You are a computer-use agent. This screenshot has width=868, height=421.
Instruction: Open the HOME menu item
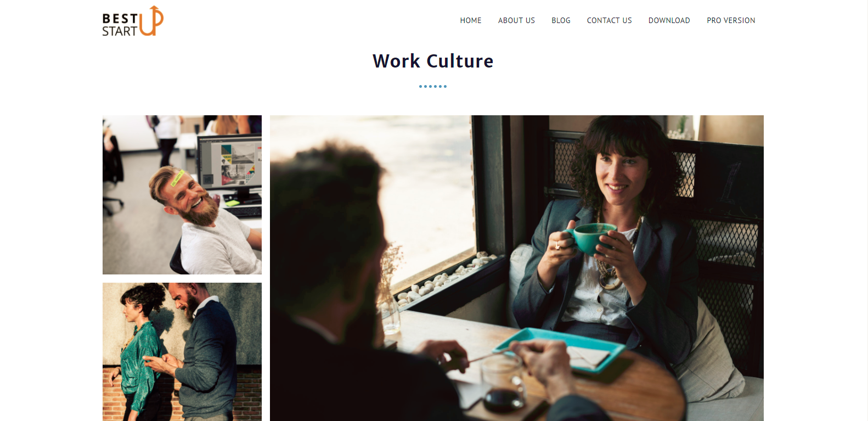click(471, 20)
